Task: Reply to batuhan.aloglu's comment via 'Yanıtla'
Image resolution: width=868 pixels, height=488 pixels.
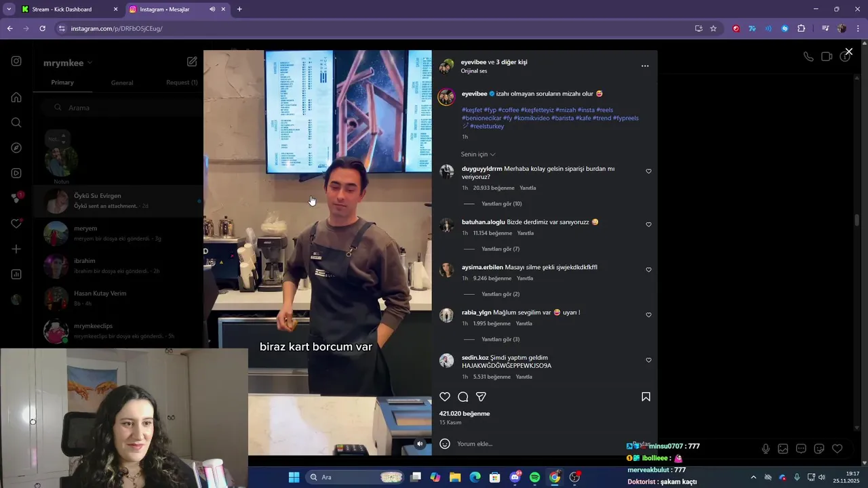Action: click(x=526, y=233)
